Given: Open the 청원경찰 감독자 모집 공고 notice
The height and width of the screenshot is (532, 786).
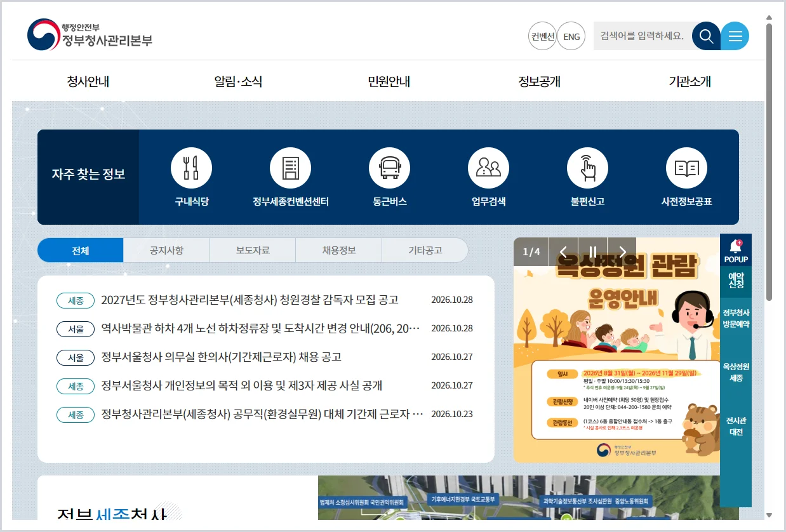Looking at the screenshot, I should [250, 300].
